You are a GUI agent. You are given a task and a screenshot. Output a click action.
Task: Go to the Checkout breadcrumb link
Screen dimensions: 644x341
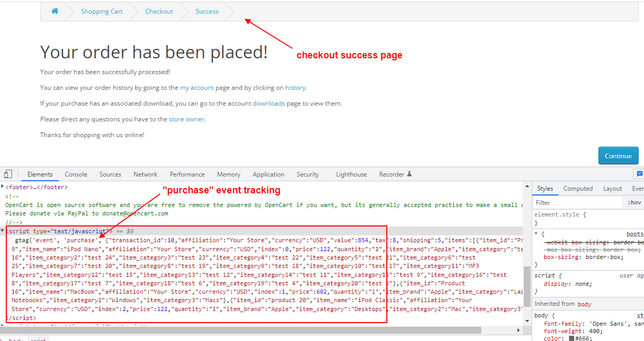(x=159, y=11)
